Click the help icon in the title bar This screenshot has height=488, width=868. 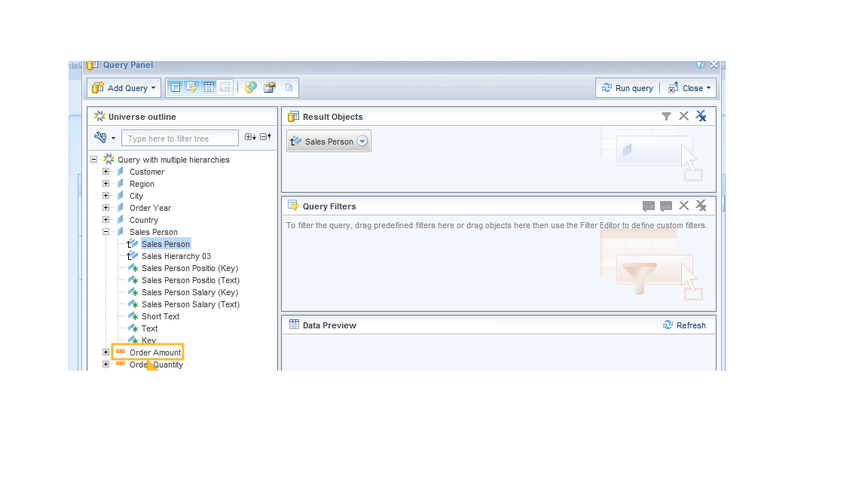click(700, 65)
